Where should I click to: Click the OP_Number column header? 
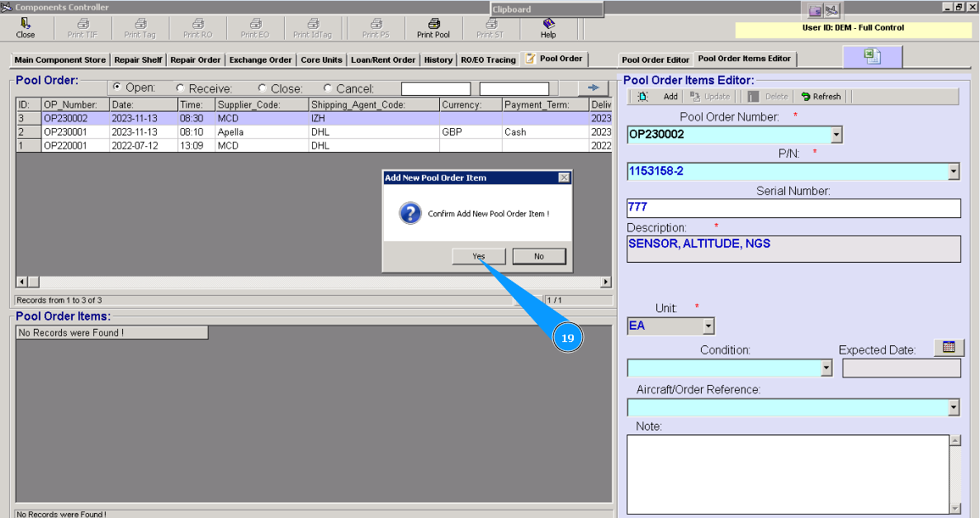pos(75,104)
